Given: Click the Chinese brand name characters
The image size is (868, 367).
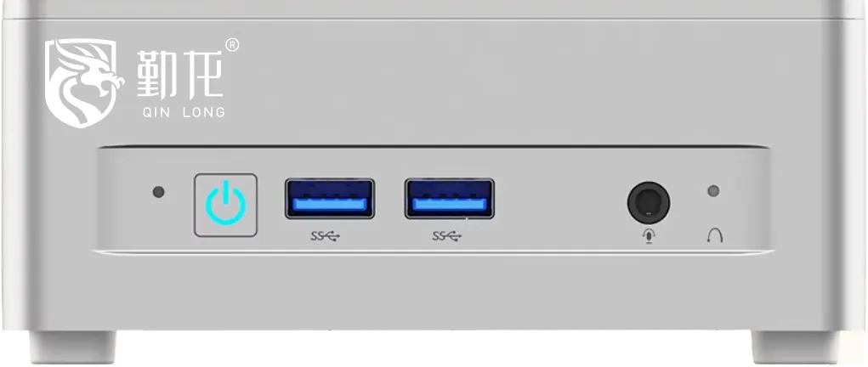Looking at the screenshot, I should coord(179,74).
